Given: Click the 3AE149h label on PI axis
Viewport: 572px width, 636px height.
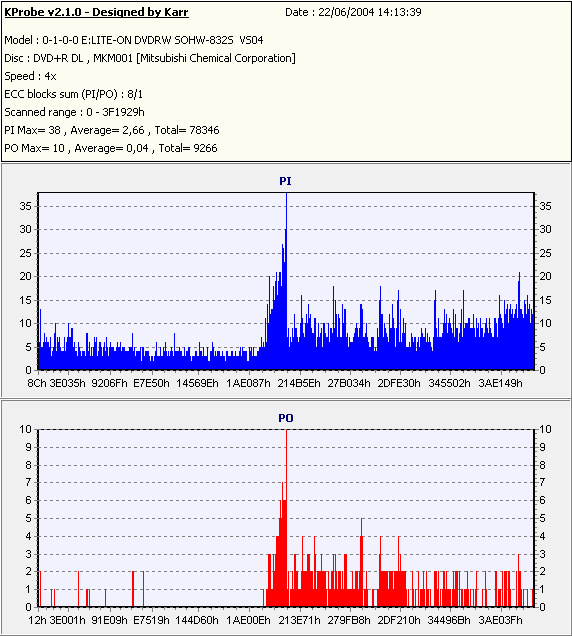Looking at the screenshot, I should click(x=500, y=383).
